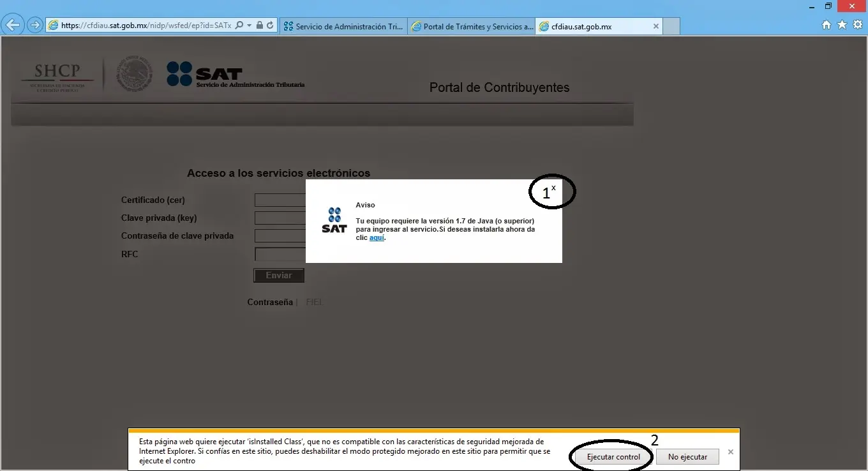The height and width of the screenshot is (471, 868).
Task: Click the 'Portal de Contribuyentes' heading text
Action: coord(499,87)
